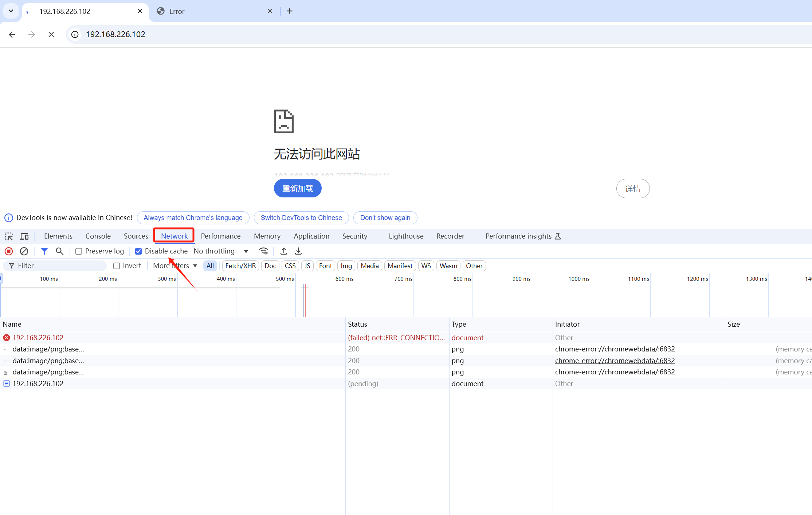Click the filter funnel icon

(x=44, y=251)
